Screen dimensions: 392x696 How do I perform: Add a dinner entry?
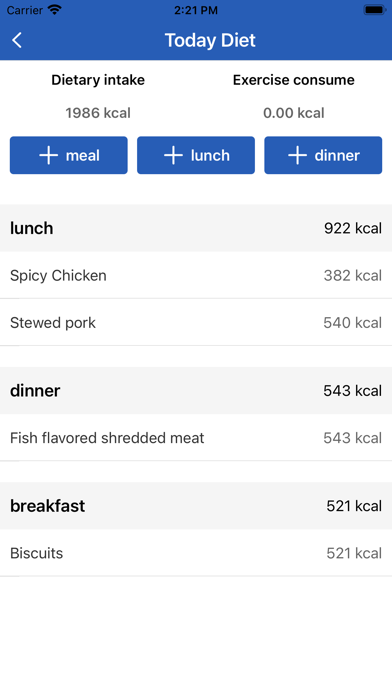click(x=323, y=155)
